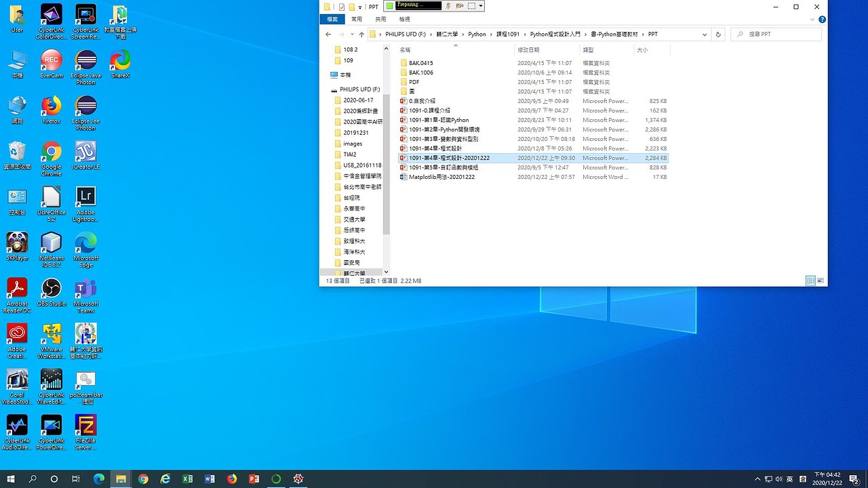This screenshot has height=488, width=868.
Task: Open the CyberLink WaveEditor desktop icon
Action: pyautogui.click(x=52, y=386)
